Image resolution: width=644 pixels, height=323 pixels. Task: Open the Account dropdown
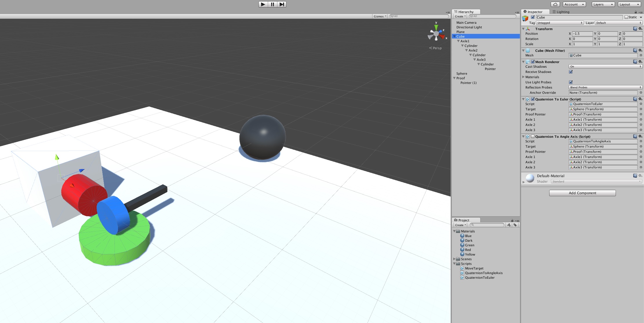tap(574, 4)
